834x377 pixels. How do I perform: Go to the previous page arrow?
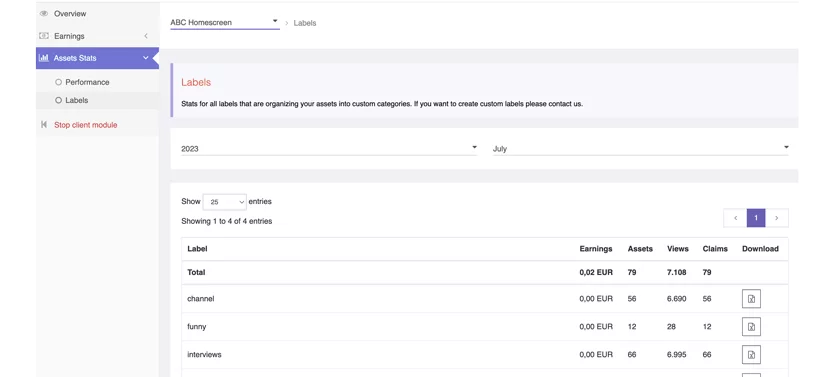[735, 218]
